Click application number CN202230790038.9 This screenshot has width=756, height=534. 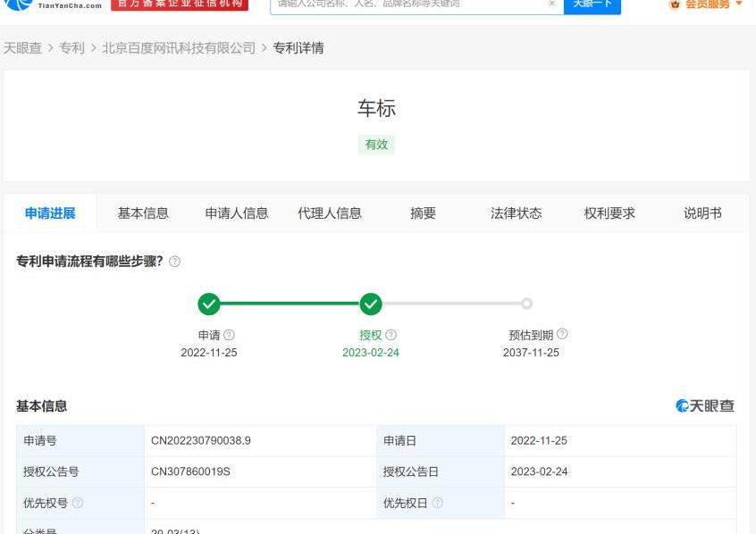point(201,440)
